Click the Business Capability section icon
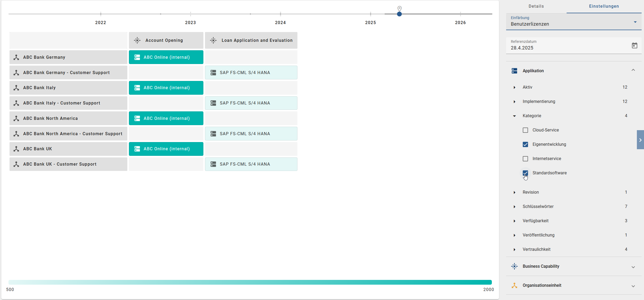This screenshot has width=644, height=300. (514, 266)
